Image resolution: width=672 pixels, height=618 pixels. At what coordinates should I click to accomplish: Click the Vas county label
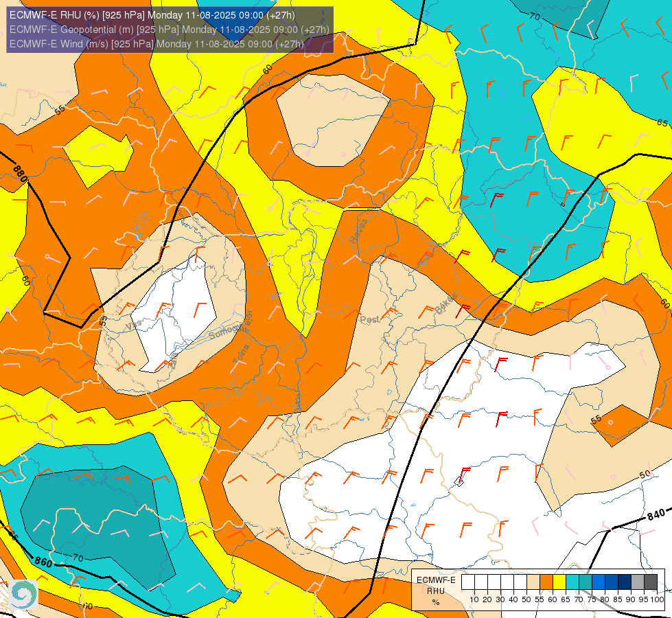[133, 326]
